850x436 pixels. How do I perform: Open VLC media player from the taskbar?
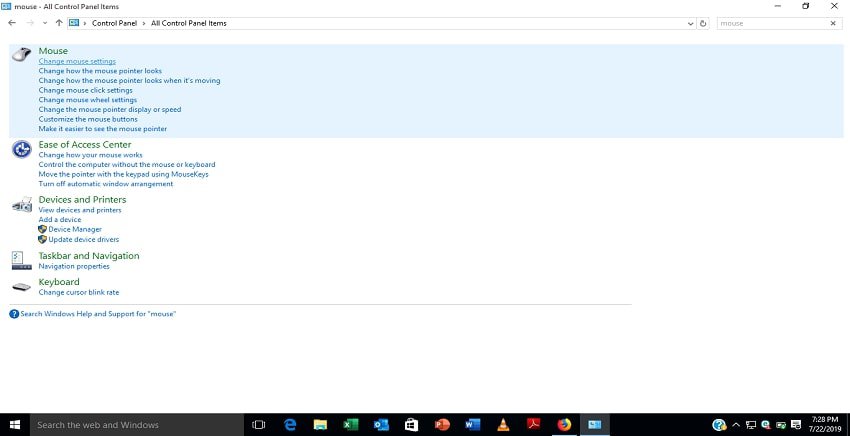(503, 425)
